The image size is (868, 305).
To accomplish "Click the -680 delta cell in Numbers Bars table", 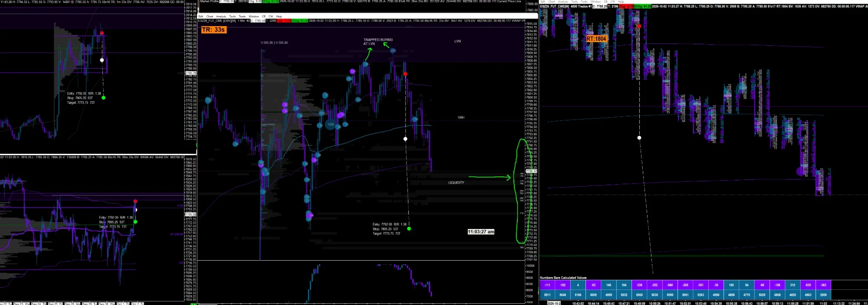I will tap(670, 285).
